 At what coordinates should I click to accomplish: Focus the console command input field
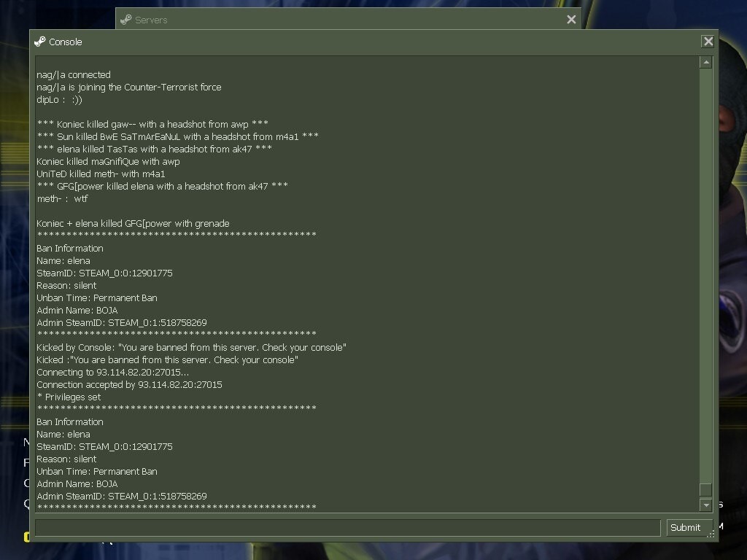point(348,528)
